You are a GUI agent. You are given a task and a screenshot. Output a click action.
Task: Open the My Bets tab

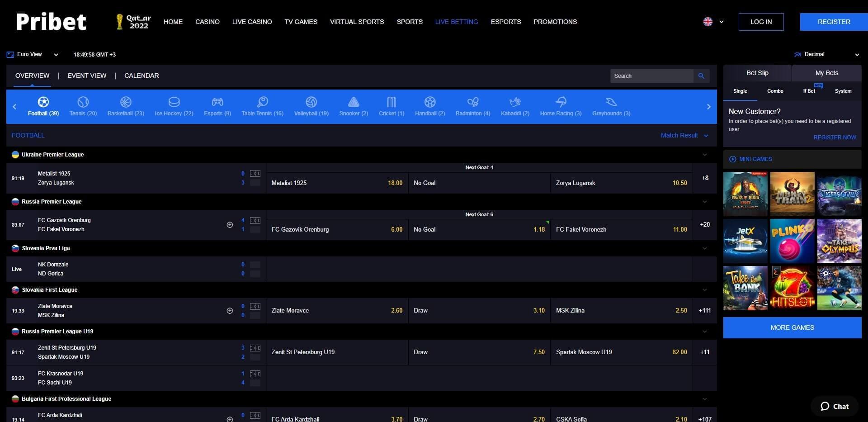pyautogui.click(x=827, y=72)
